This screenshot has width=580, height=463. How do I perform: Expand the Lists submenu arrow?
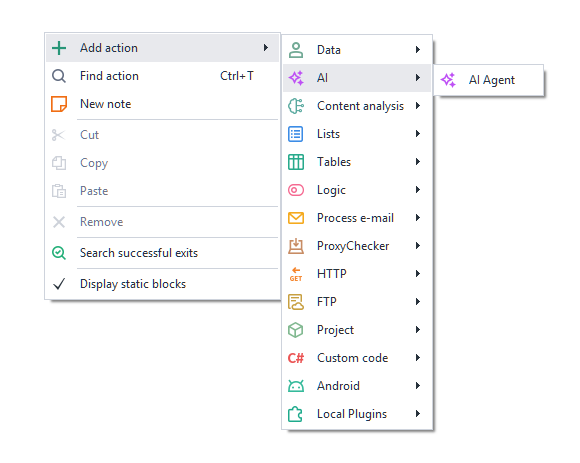point(418,134)
